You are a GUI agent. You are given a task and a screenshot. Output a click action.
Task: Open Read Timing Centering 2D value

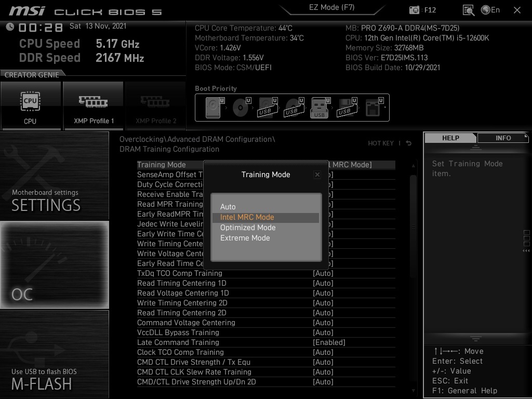click(x=323, y=313)
